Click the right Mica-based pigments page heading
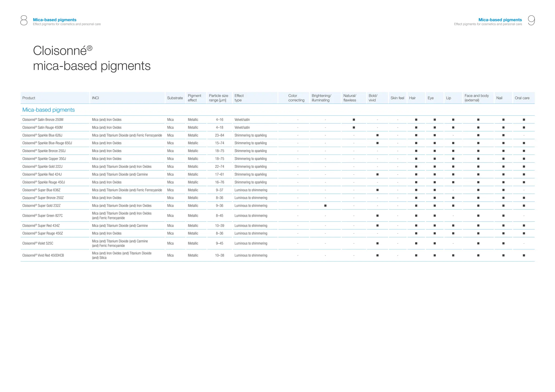 tap(500, 20)
